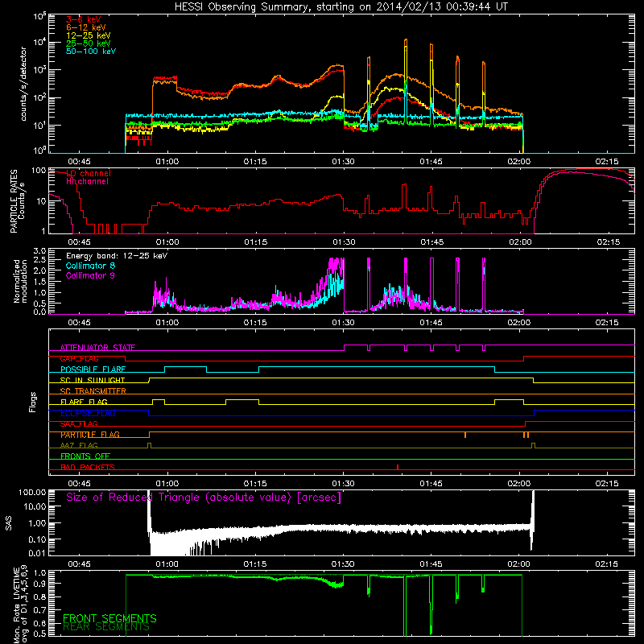Click the 0.9 y-axis value in livetime panel
The height and width of the screenshot is (644, 644).
(x=41, y=583)
